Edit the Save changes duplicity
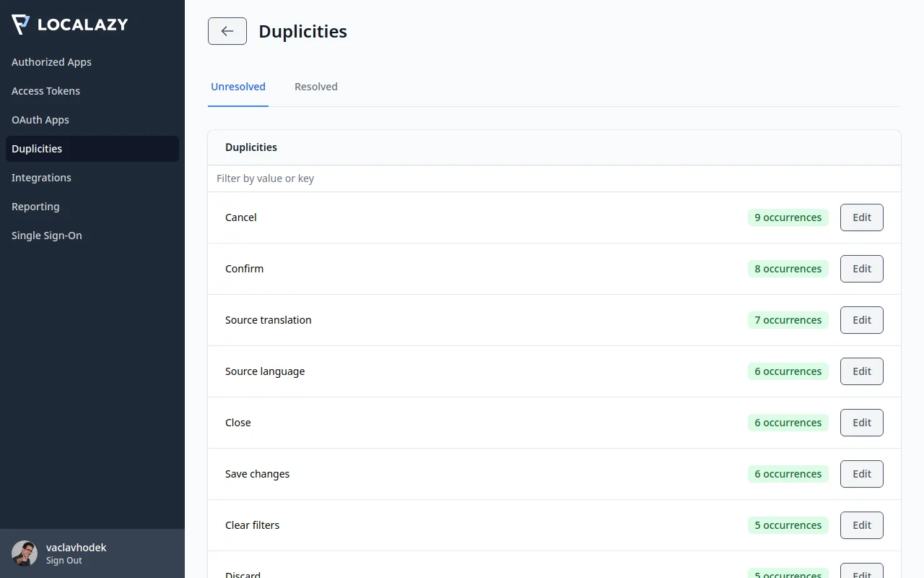924x578 pixels. pyautogui.click(x=861, y=474)
